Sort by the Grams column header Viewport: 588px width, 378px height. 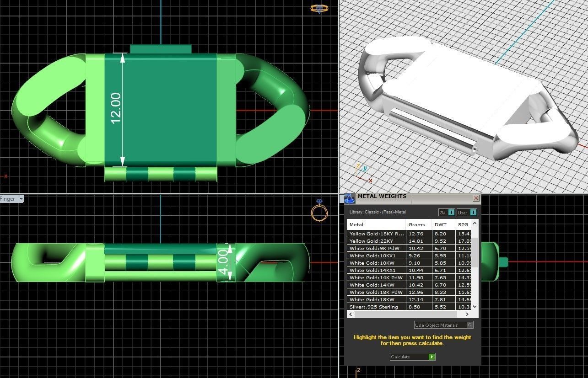pyautogui.click(x=419, y=224)
